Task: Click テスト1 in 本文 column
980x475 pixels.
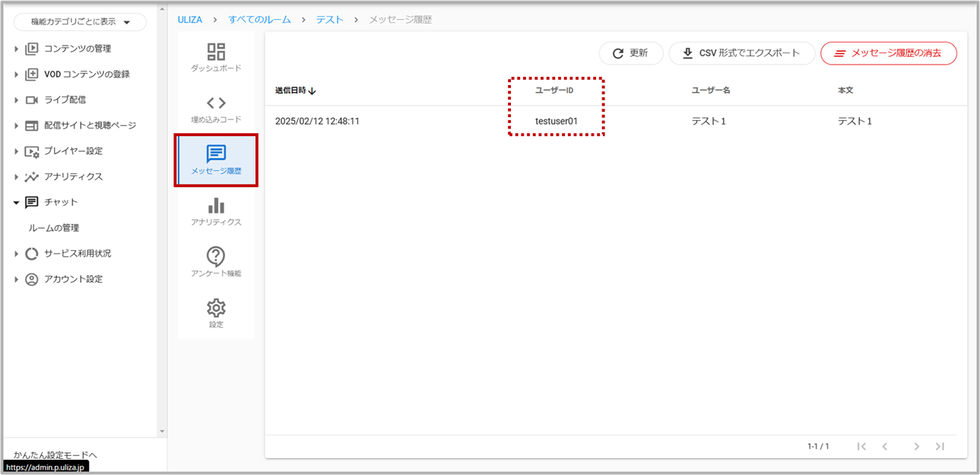Action: click(855, 121)
